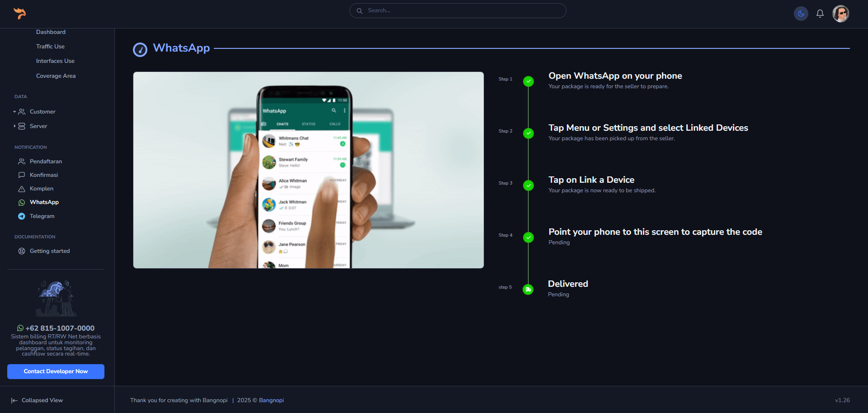
Task: Open notifications bell icon
Action: (820, 14)
